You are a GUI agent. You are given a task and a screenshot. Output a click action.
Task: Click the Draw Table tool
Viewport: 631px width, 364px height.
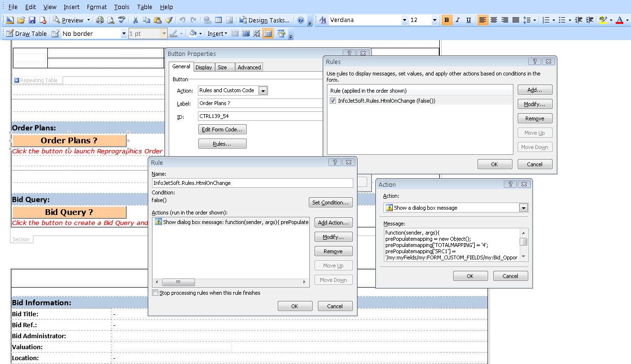26,33
